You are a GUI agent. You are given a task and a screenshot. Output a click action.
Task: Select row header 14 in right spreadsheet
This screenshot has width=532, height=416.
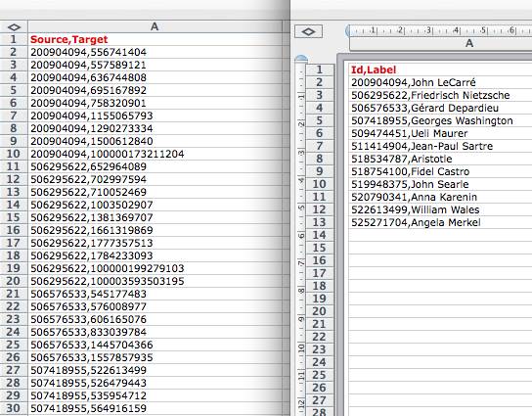320,235
